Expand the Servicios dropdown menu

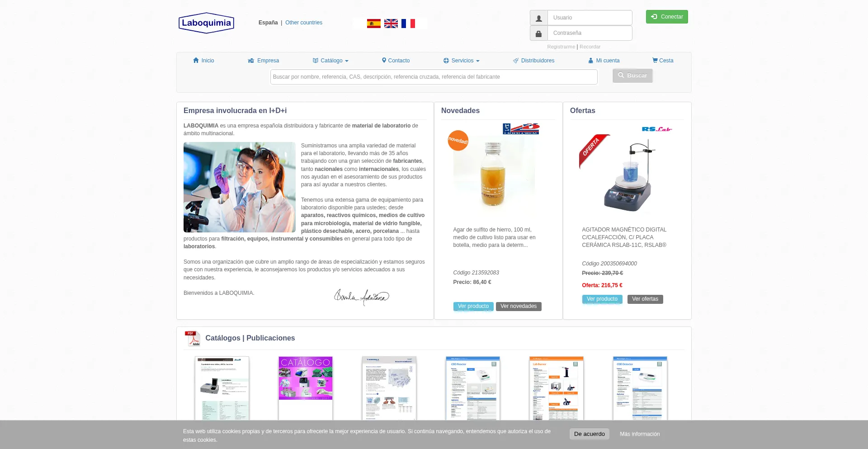(462, 61)
